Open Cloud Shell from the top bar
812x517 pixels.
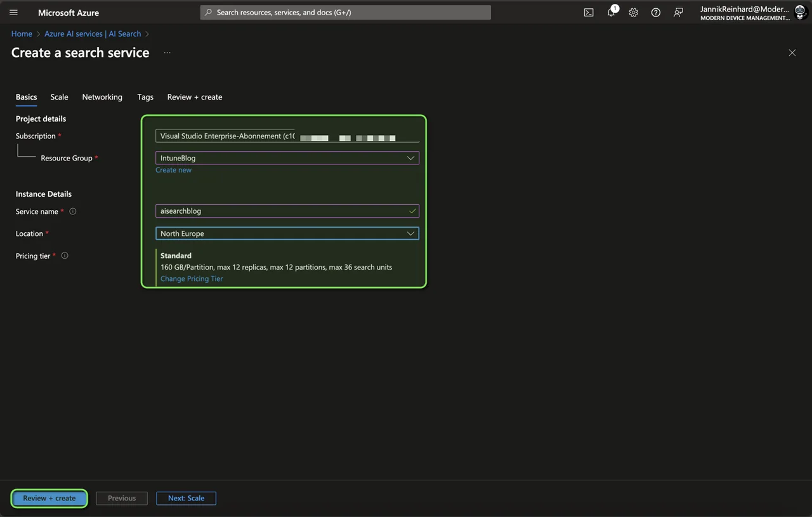(589, 13)
